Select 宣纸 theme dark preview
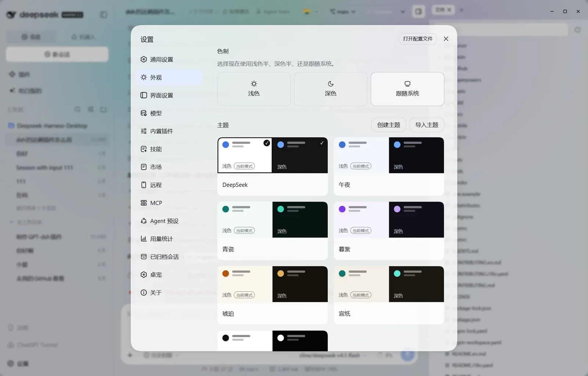This screenshot has height=376, width=588. coord(416,284)
